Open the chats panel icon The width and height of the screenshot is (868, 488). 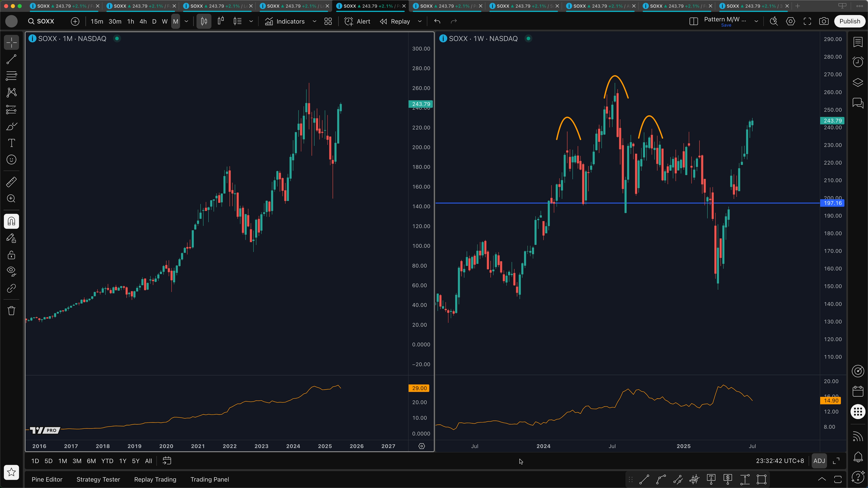click(858, 103)
